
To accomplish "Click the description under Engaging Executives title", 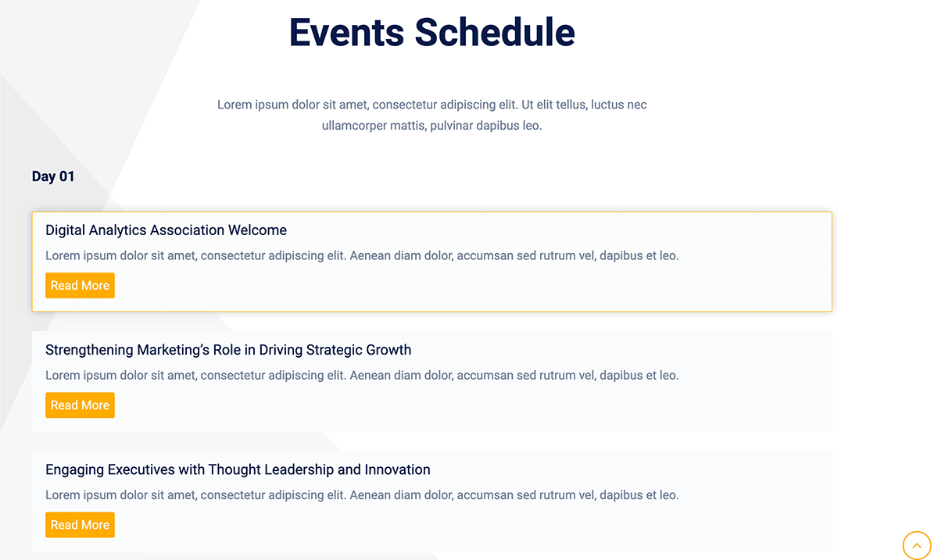I will point(362,494).
